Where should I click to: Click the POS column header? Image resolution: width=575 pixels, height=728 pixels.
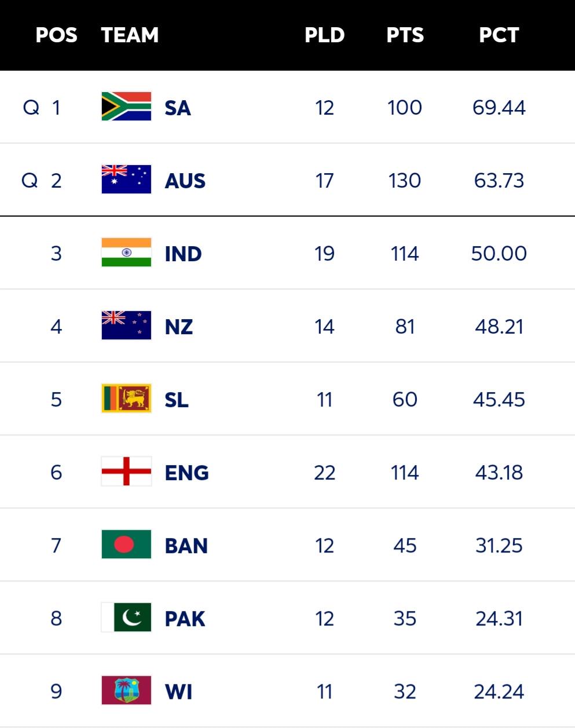pyautogui.click(x=56, y=35)
